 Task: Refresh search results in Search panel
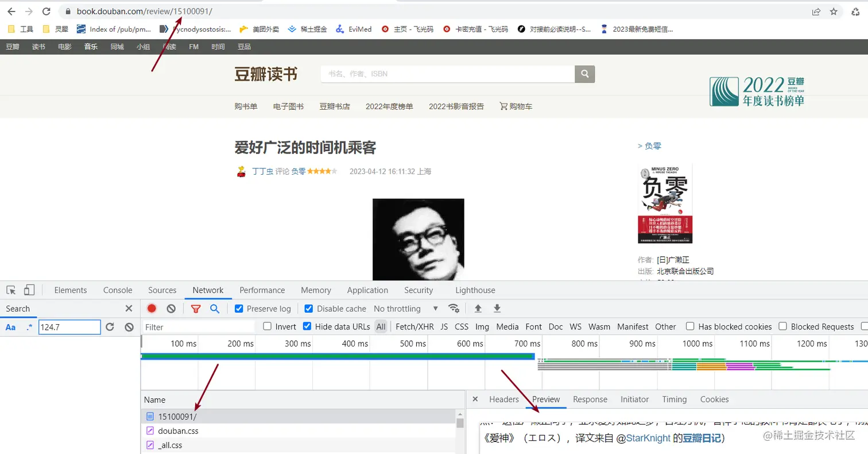coord(110,327)
